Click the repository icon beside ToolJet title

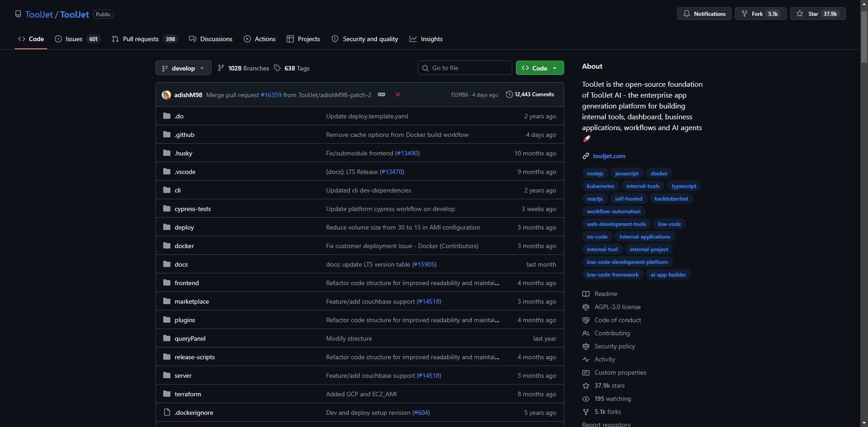click(x=18, y=14)
